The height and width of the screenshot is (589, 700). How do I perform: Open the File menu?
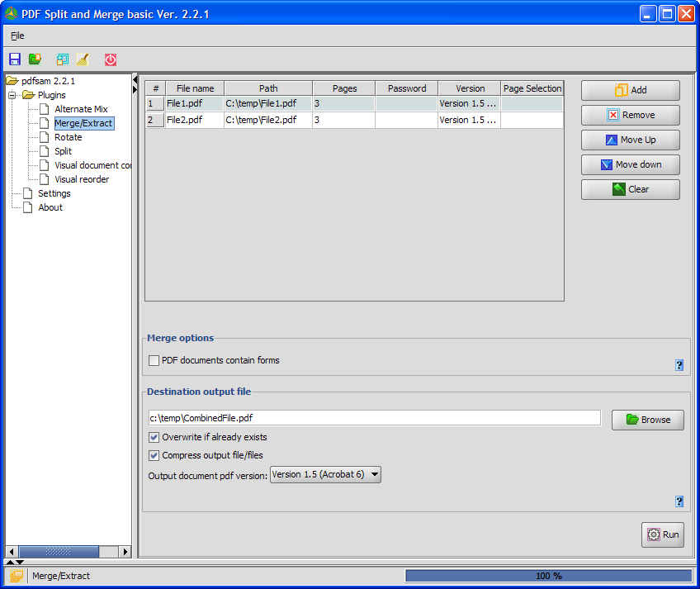[x=17, y=36]
